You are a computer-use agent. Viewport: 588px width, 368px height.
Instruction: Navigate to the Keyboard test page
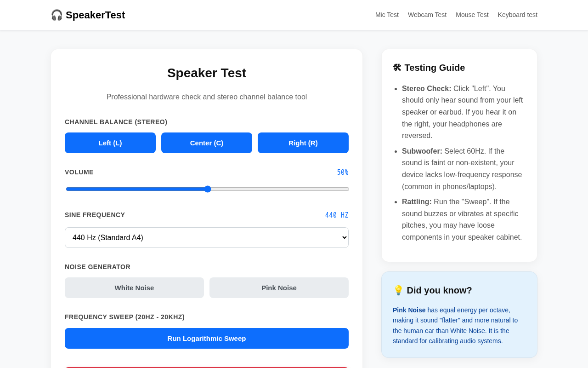518,15
